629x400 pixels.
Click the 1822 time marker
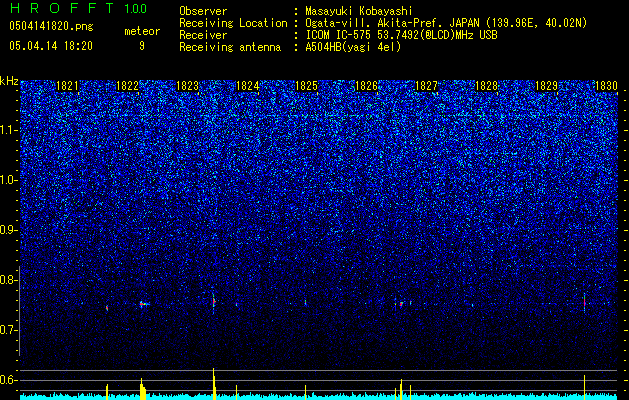point(127,86)
